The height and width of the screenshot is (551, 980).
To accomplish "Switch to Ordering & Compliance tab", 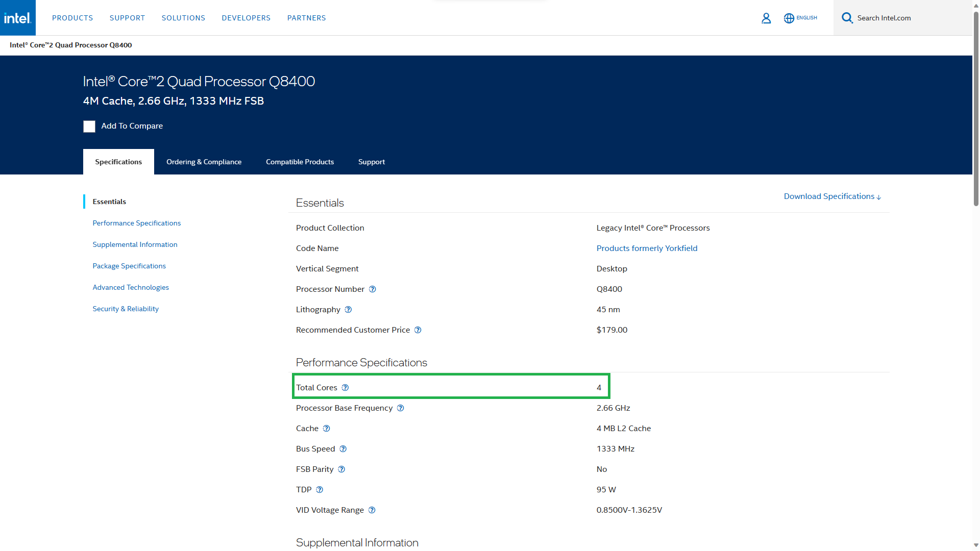I will [204, 162].
